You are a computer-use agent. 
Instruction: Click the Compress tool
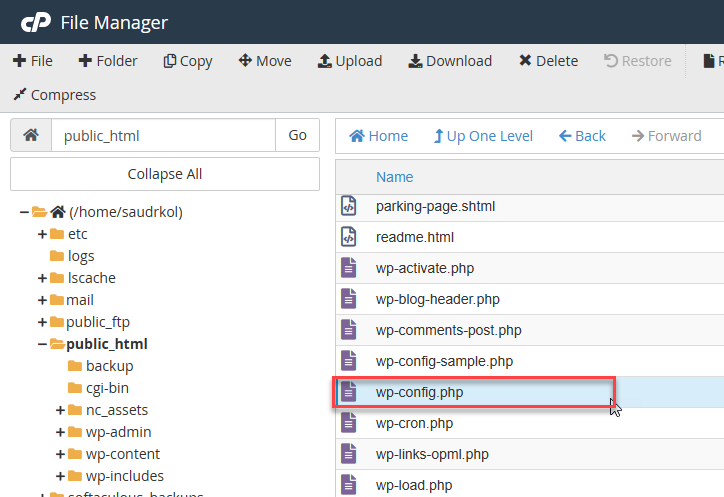coord(54,95)
